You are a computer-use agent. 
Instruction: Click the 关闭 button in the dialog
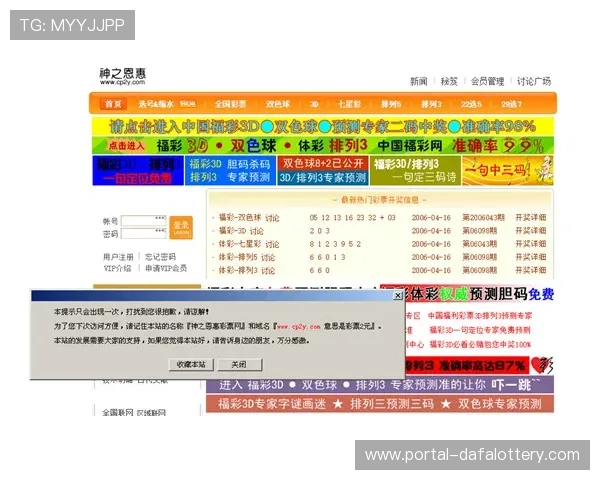[x=239, y=364]
